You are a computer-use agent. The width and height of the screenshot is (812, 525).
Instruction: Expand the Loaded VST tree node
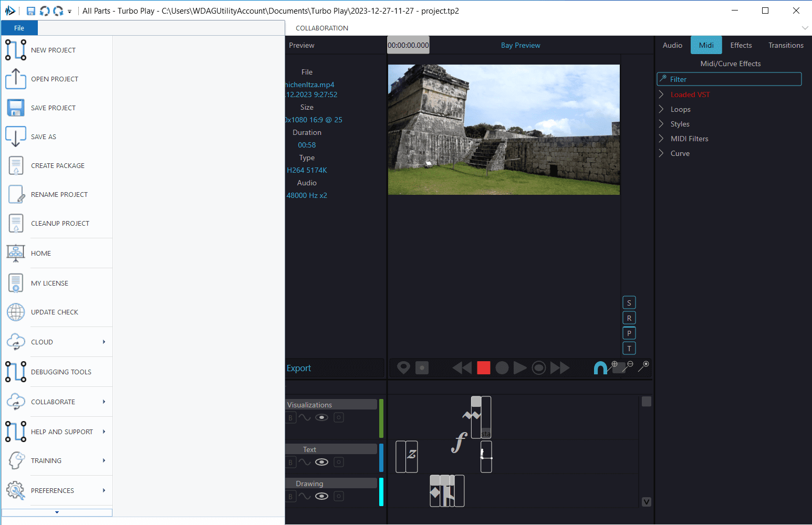pyautogui.click(x=661, y=94)
